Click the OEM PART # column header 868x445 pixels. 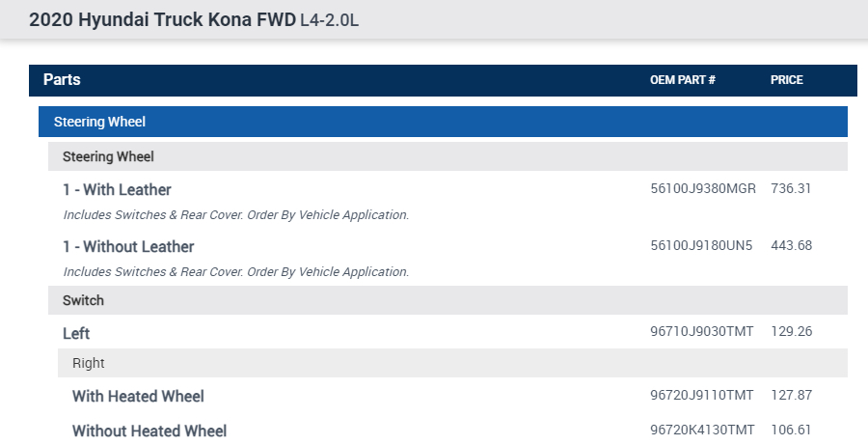pyautogui.click(x=682, y=80)
